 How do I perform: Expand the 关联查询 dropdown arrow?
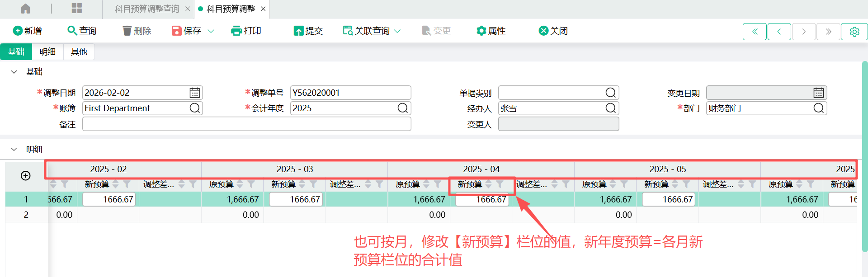point(397,31)
